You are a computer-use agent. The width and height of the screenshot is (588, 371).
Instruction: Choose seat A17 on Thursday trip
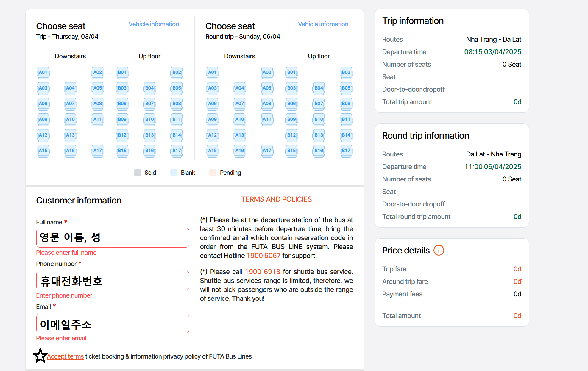[98, 151]
